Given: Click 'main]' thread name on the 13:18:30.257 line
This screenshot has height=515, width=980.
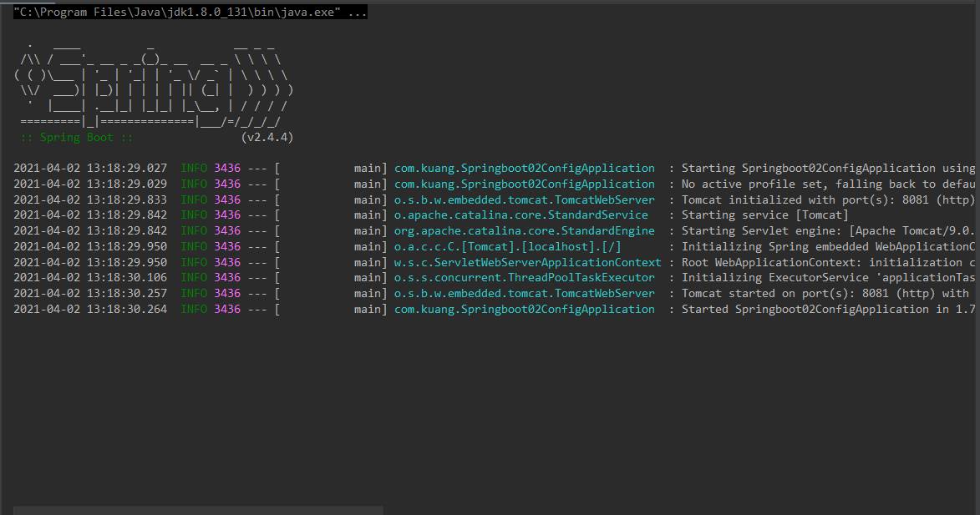Looking at the screenshot, I should click(x=371, y=294).
